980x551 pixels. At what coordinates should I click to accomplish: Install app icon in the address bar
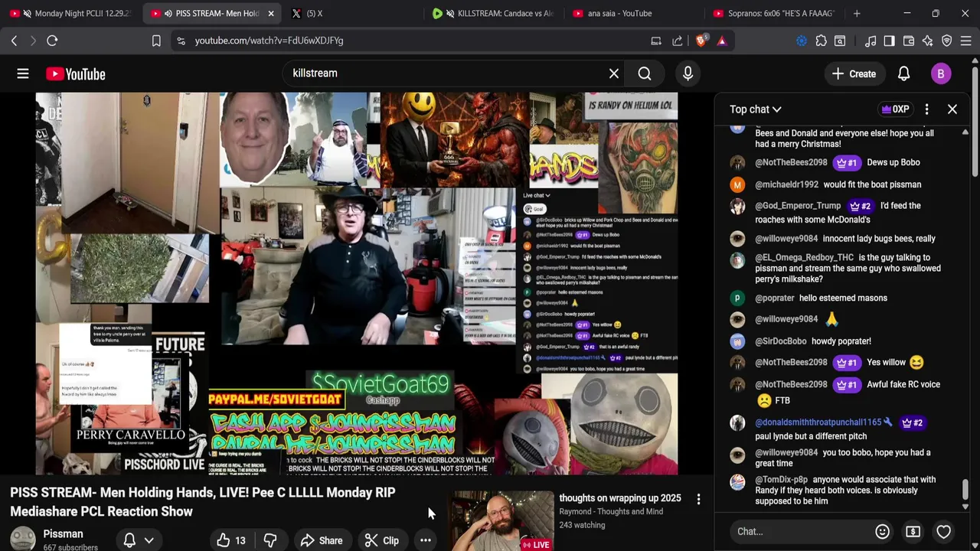pyautogui.click(x=656, y=41)
